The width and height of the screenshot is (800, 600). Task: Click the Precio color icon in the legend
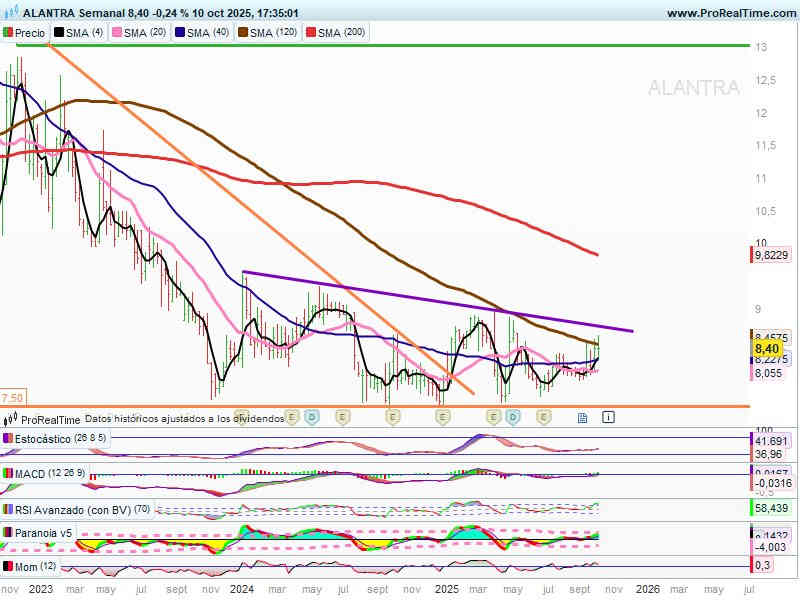coord(8,33)
